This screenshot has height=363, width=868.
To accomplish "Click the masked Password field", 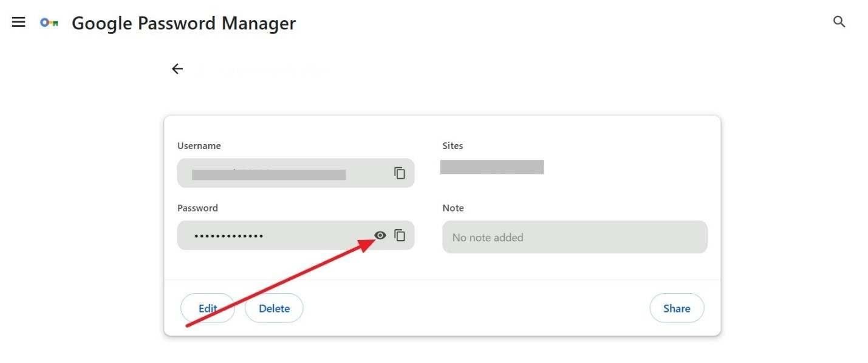I will 296,235.
